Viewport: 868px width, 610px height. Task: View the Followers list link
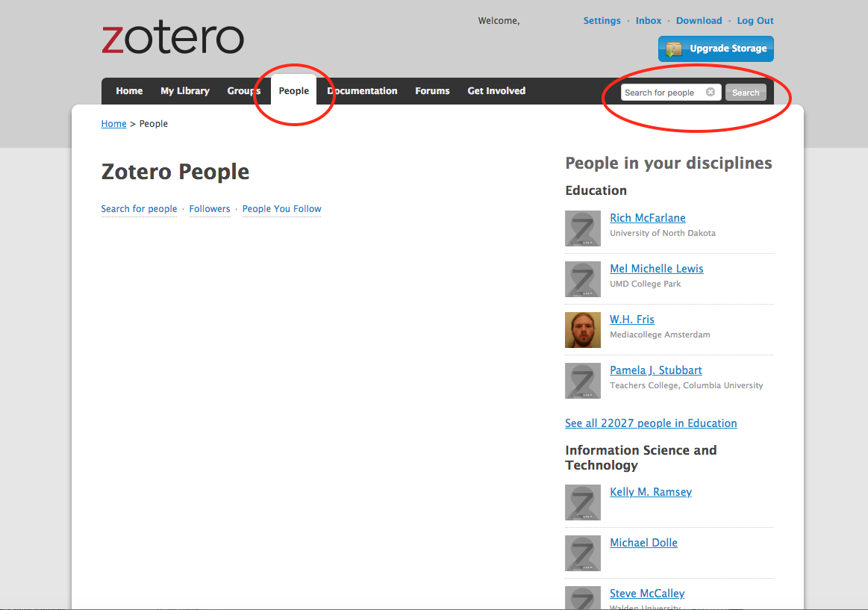click(210, 209)
